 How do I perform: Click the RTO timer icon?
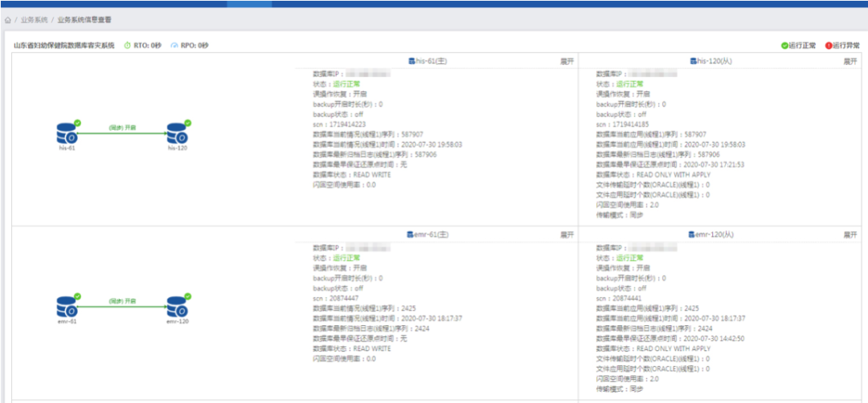point(127,46)
